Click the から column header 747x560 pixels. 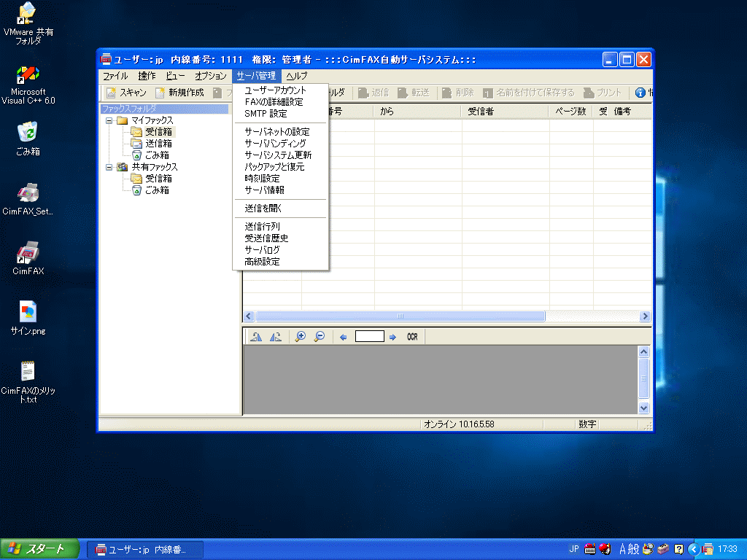point(417,112)
